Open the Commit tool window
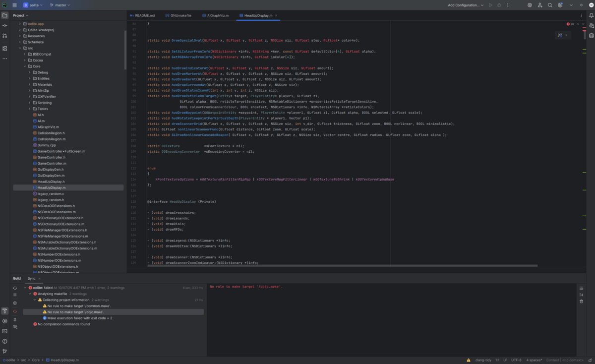595x364 pixels. pos(5,26)
